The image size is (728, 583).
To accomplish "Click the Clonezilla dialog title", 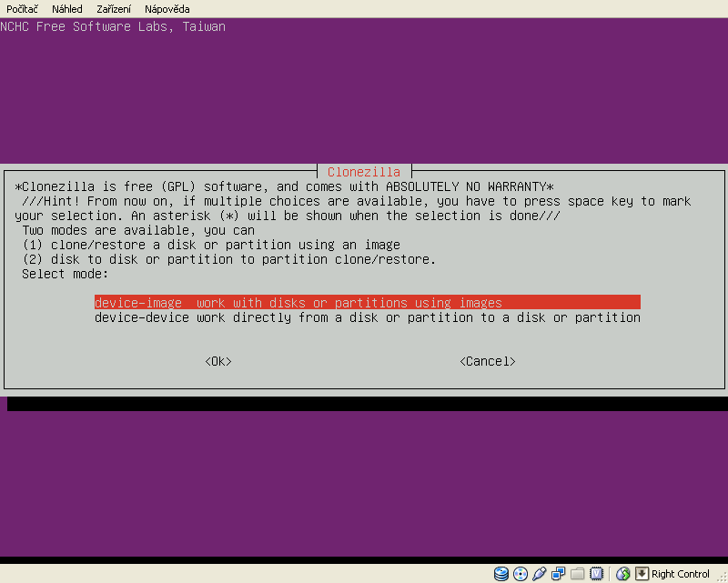I will coord(364,172).
